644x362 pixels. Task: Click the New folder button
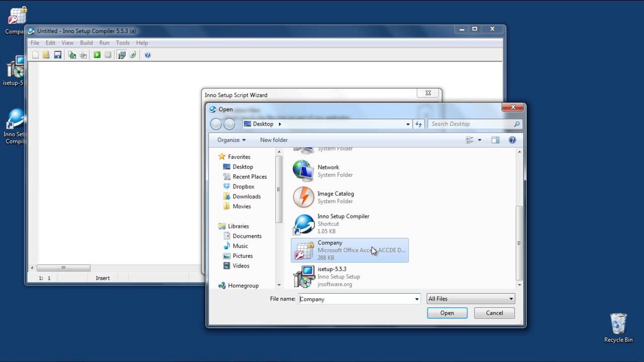274,140
